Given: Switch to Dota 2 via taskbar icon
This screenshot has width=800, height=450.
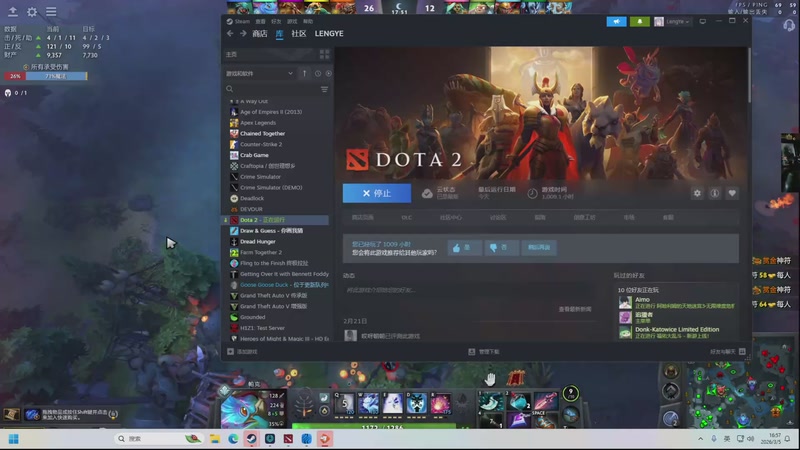Looking at the screenshot, I should (288, 439).
